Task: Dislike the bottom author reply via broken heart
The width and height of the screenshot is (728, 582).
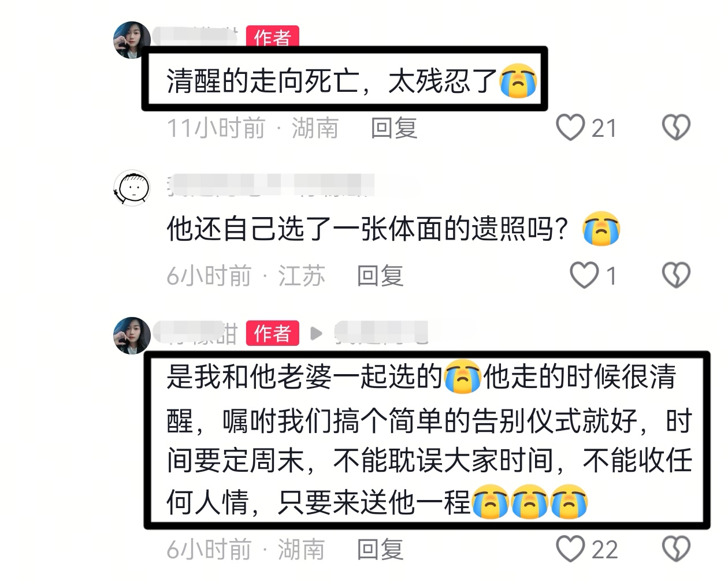Action: click(676, 549)
